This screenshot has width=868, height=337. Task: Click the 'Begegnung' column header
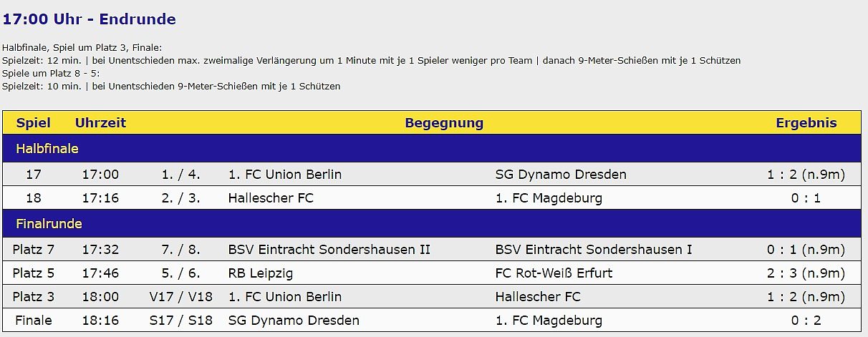[x=444, y=123]
